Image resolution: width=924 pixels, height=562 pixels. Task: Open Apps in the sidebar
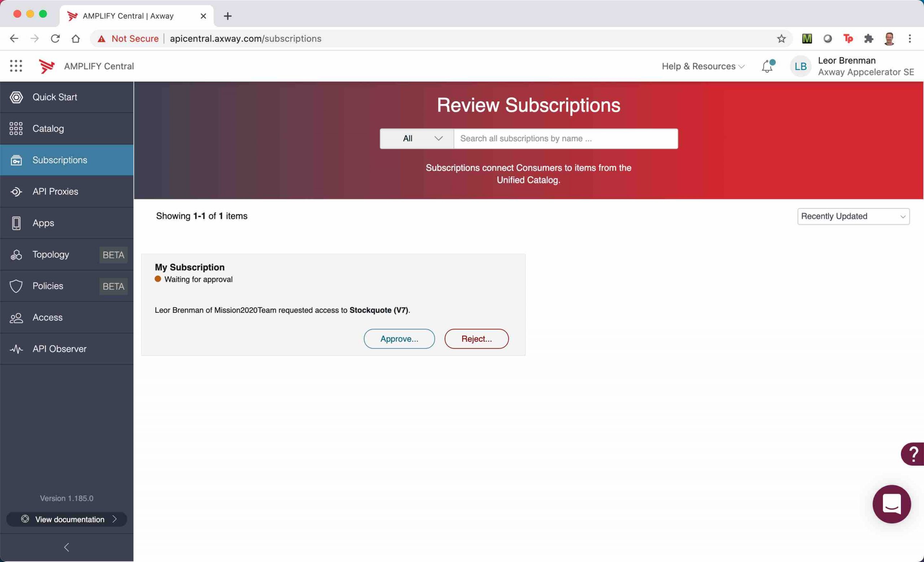[67, 223]
